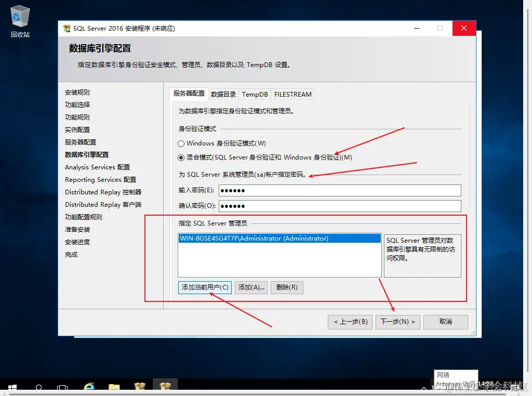Click 功能规则 step in sidebar
Viewport: 532px width, 396px height.
coord(77,117)
